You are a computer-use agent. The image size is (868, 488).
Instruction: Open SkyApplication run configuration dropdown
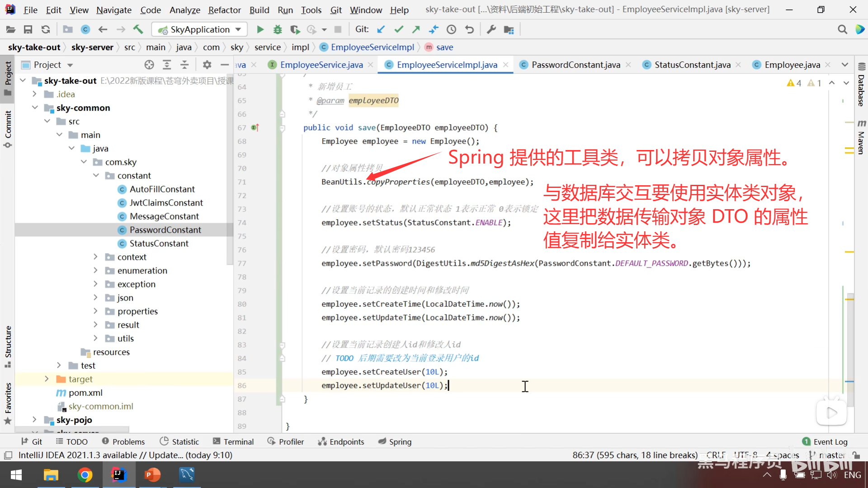199,29
